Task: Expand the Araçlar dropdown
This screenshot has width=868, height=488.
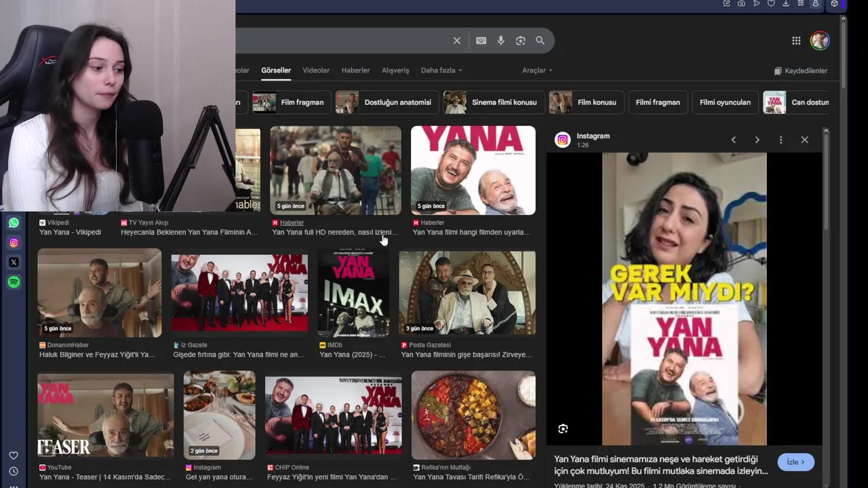Action: 537,70
